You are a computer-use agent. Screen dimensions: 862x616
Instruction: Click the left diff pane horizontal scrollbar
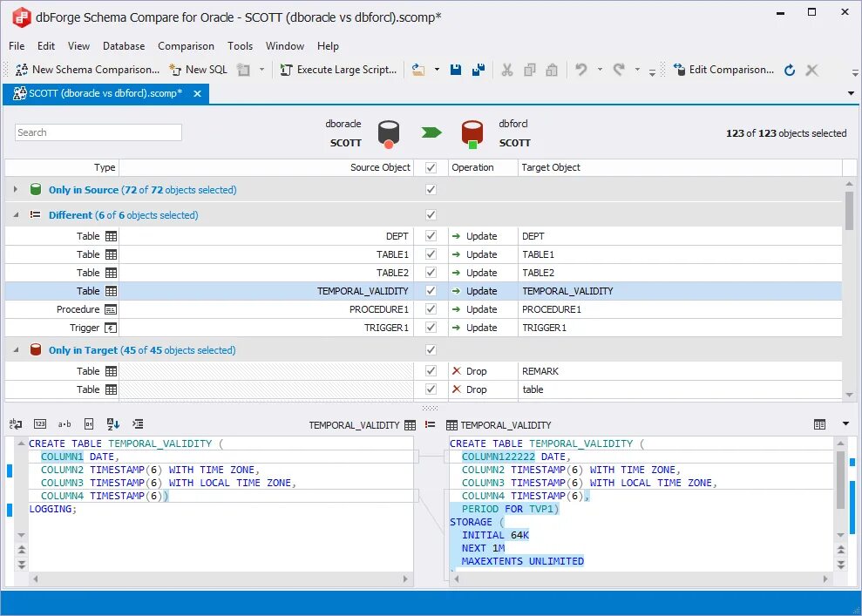[221, 579]
